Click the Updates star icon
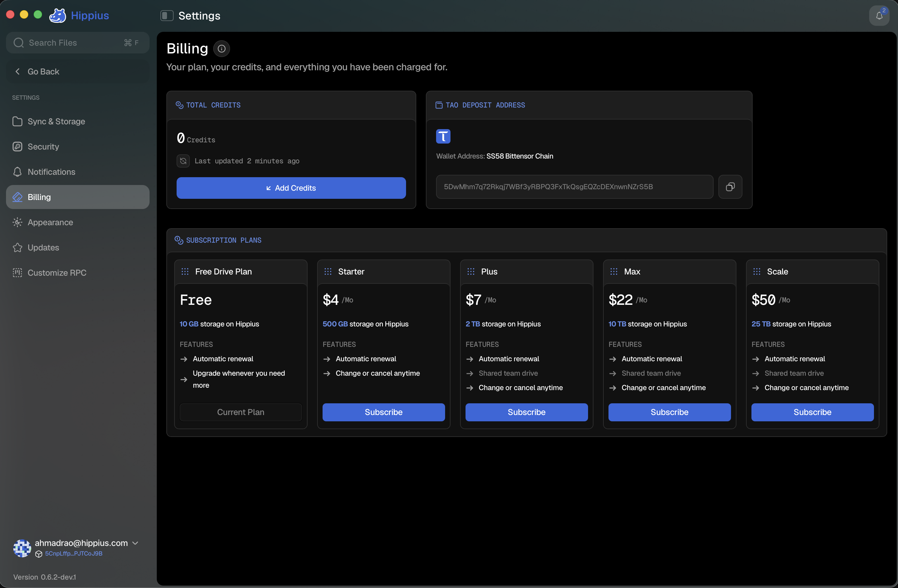The image size is (898, 588). pos(17,247)
